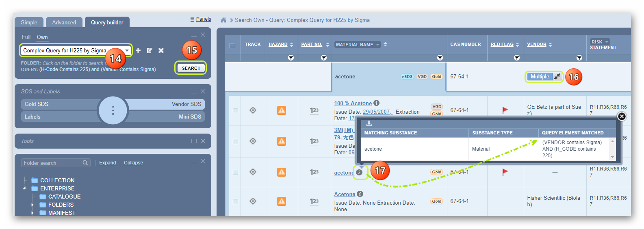
Task: Open the Risk column dropdown
Action: pos(607,42)
